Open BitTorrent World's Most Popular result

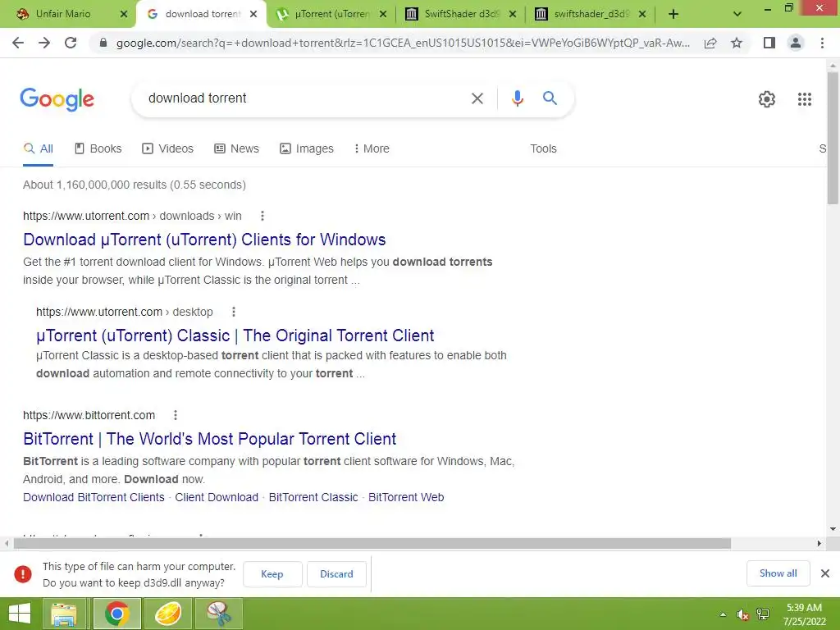coord(209,439)
